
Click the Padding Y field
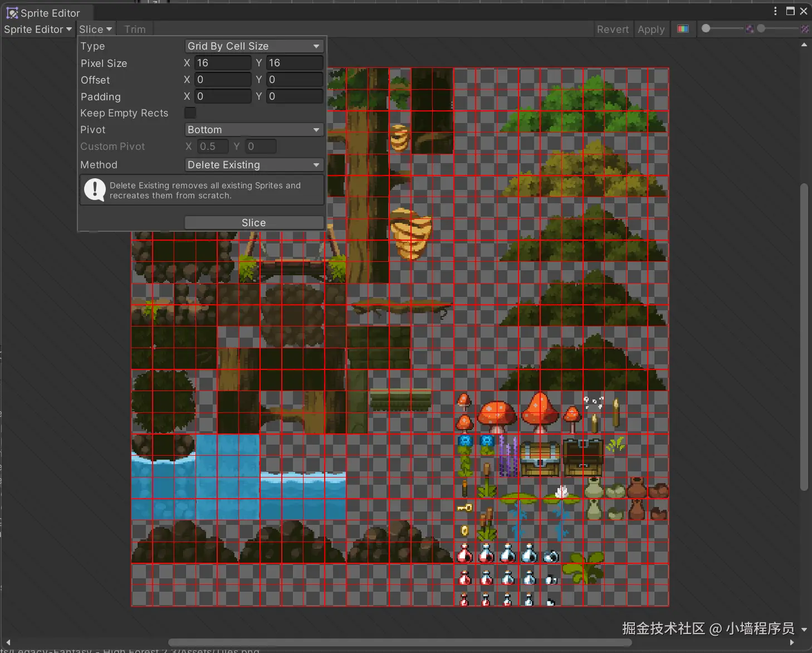tap(295, 96)
